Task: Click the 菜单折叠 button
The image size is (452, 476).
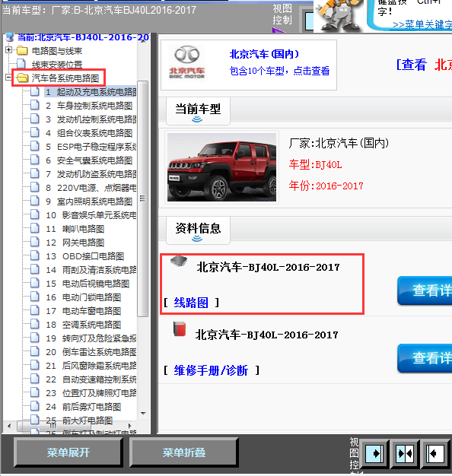Action: pos(184,452)
